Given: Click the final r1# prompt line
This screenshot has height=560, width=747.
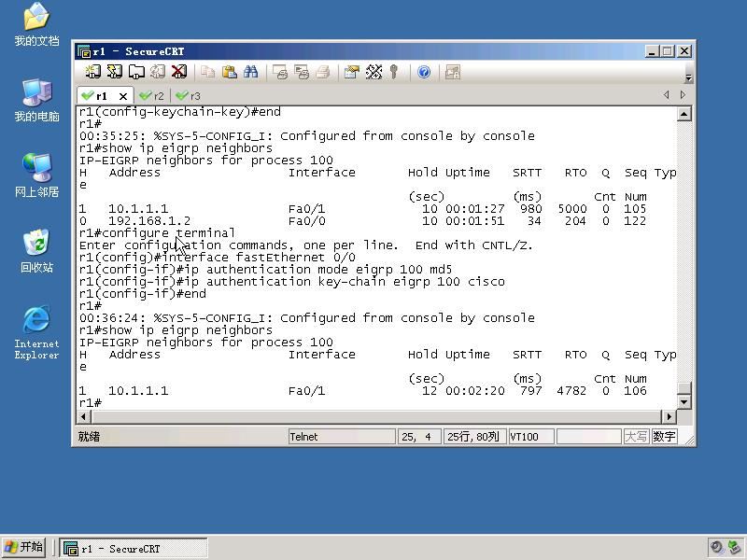Looking at the screenshot, I should click(x=91, y=403).
